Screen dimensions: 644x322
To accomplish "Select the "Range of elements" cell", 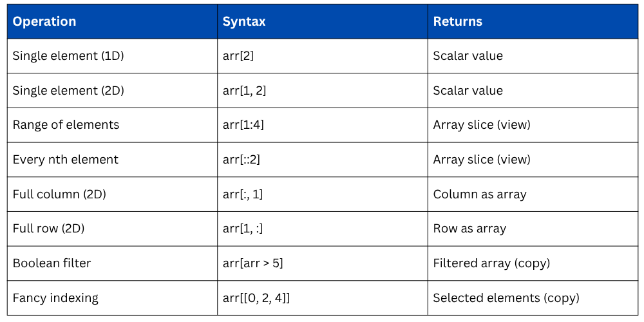I will point(66,125).
